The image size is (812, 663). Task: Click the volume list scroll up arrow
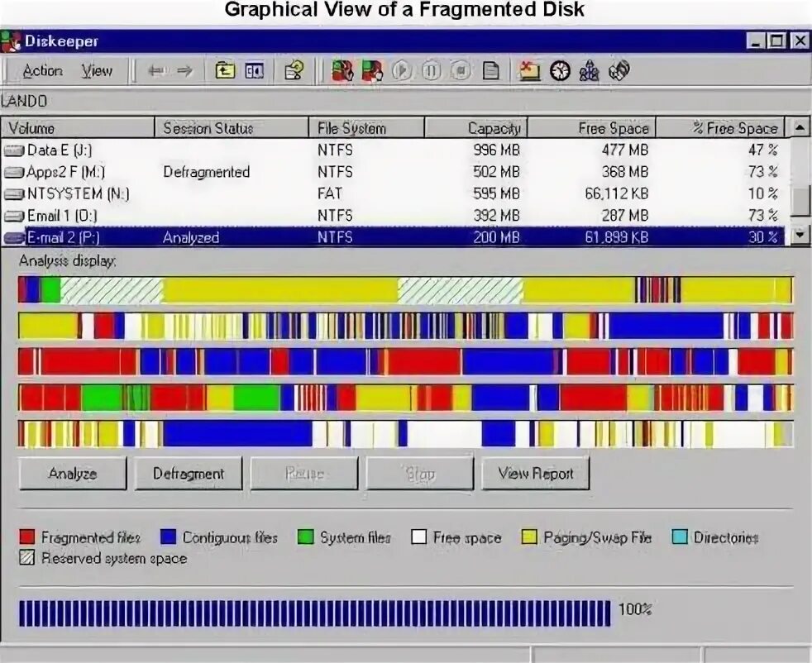pos(800,127)
